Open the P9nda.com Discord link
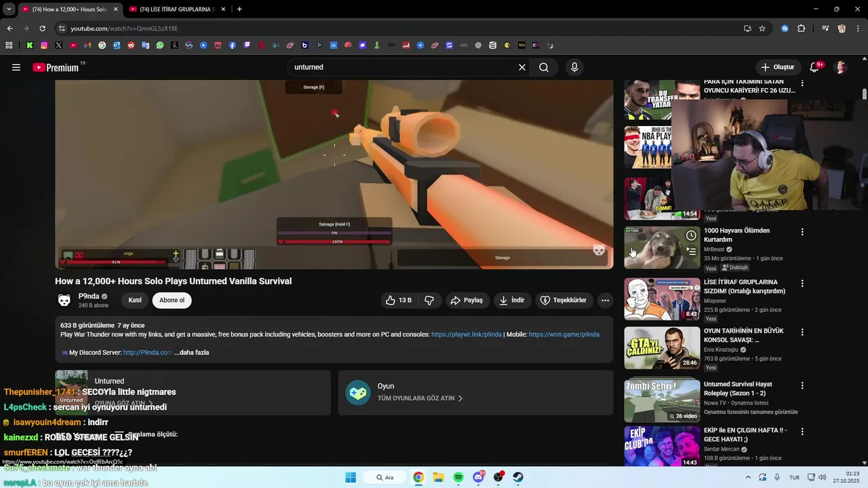 coord(147,352)
